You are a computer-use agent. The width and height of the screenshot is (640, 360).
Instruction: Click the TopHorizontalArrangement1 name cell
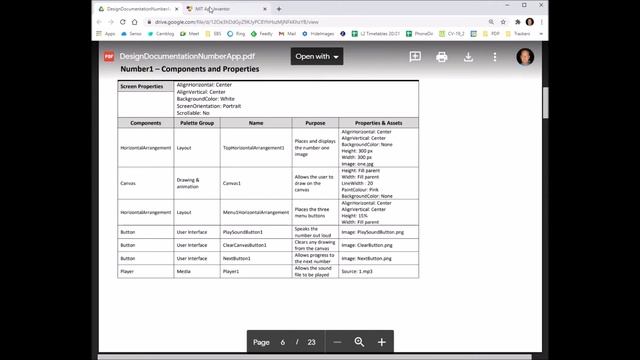pos(256,148)
